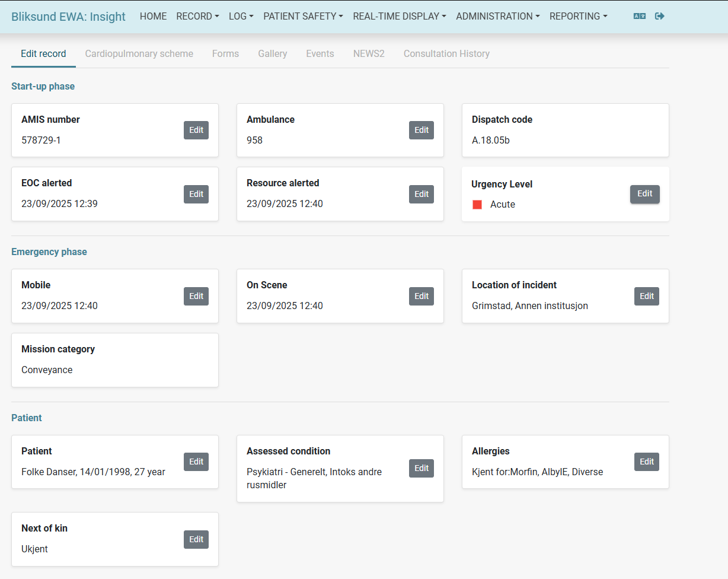This screenshot has width=728, height=579.
Task: Open the RECORD dropdown menu
Action: 197,16
